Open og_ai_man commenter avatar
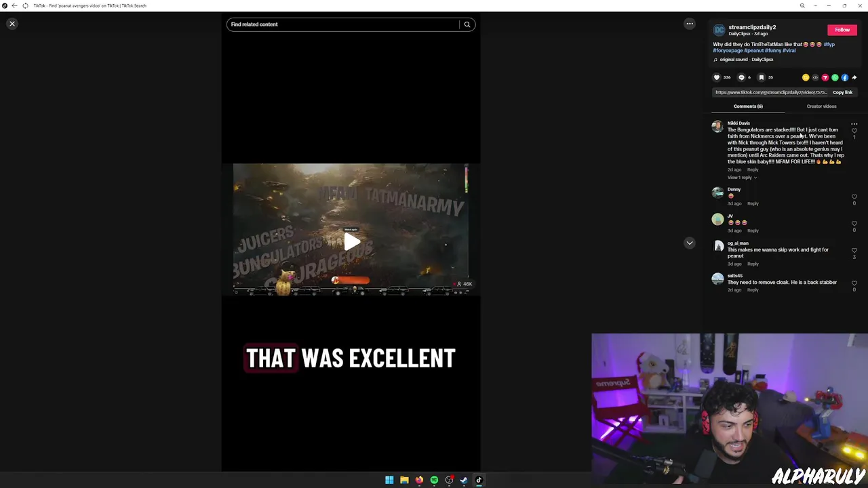868x488 pixels. tap(717, 247)
